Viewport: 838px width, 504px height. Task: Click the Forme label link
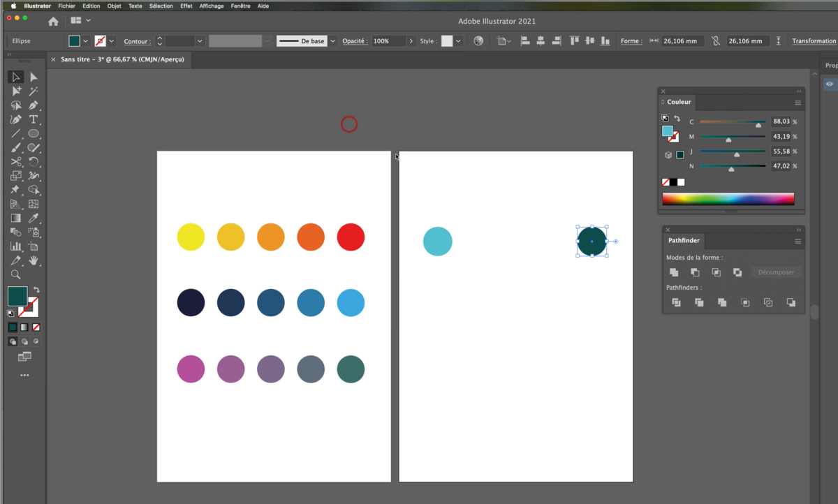pos(631,41)
